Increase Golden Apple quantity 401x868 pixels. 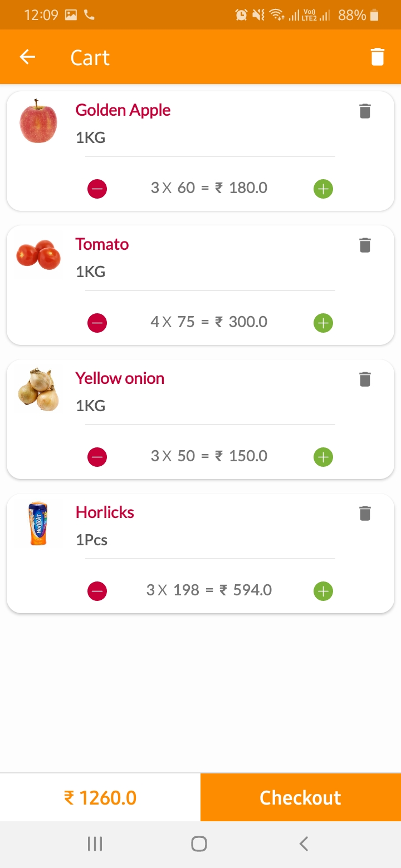coord(323,189)
